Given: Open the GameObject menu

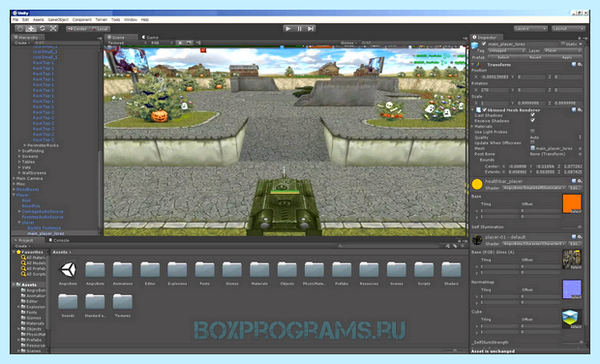Looking at the screenshot, I should pyautogui.click(x=58, y=20).
